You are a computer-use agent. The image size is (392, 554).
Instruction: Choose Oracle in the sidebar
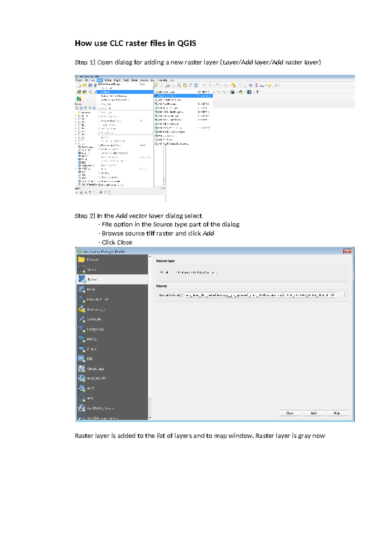coord(112,349)
